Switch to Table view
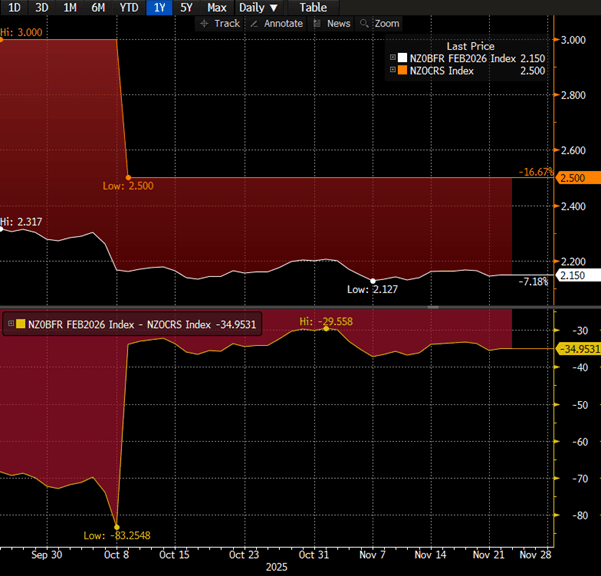601x576 pixels. point(313,7)
